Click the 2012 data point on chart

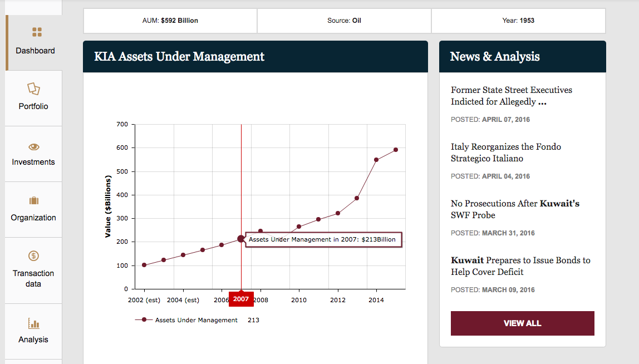tap(338, 213)
